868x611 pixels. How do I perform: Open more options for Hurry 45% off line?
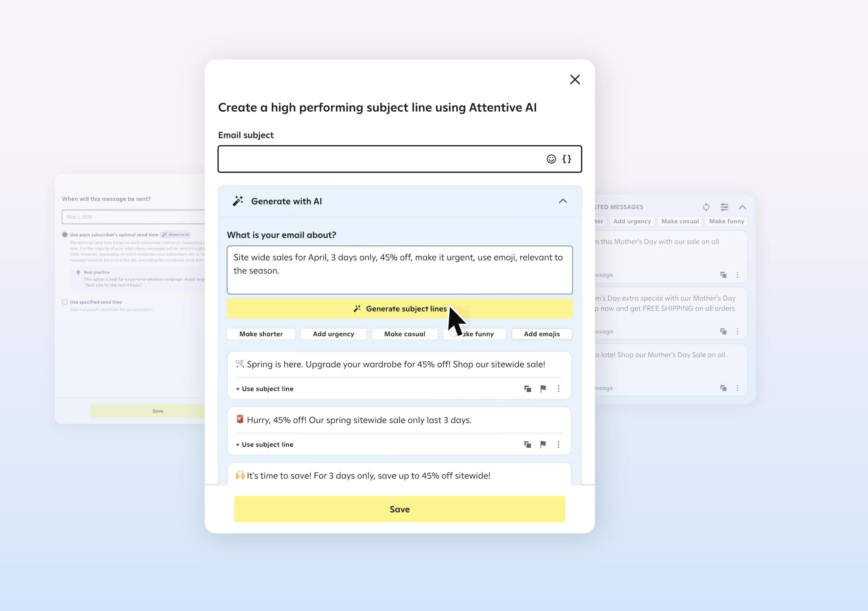[x=558, y=445]
